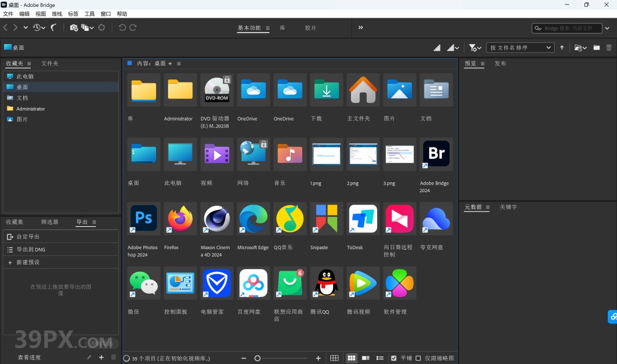Open the 元数据 panel menu
This screenshot has width=617, height=364.
(487, 207)
